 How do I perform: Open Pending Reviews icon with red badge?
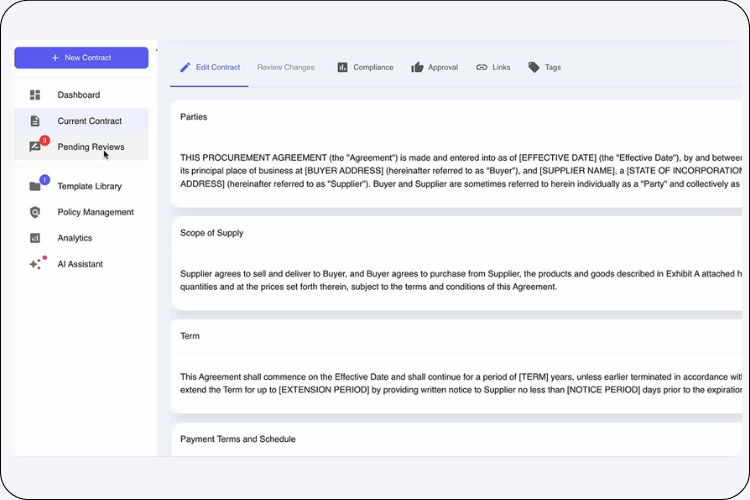[x=36, y=147]
